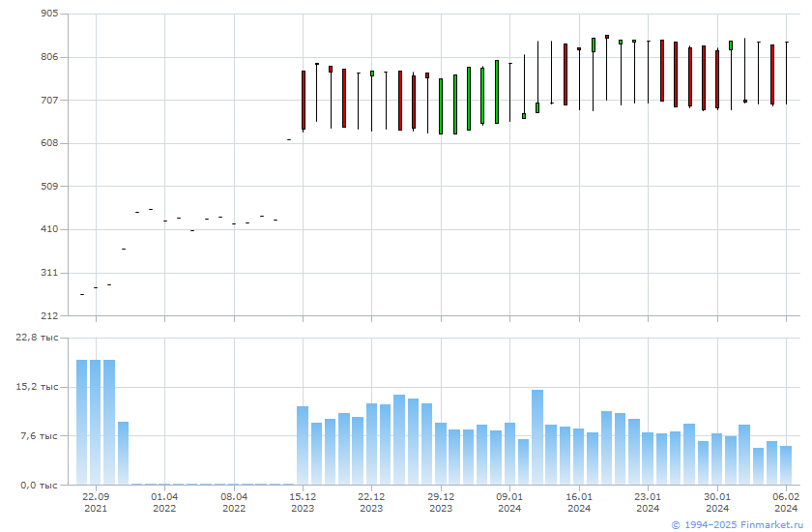Click the 7,6 тыс volume axis label
This screenshot has height=532, width=812.
click(39, 435)
